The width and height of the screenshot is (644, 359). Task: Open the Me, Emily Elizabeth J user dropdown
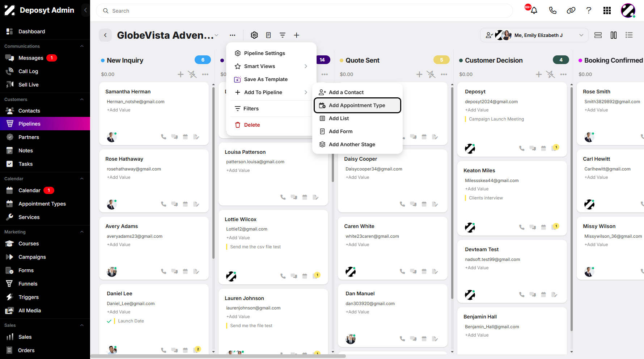[x=534, y=35]
